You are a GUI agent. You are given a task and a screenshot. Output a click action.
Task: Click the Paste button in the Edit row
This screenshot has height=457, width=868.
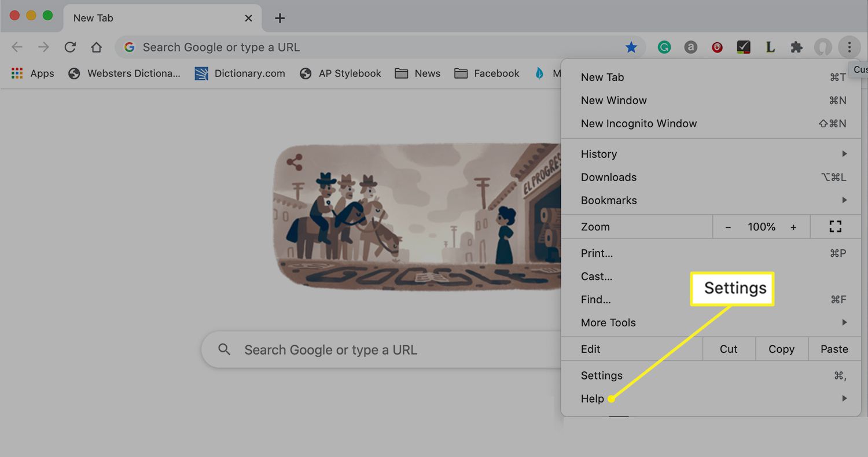[x=834, y=349]
